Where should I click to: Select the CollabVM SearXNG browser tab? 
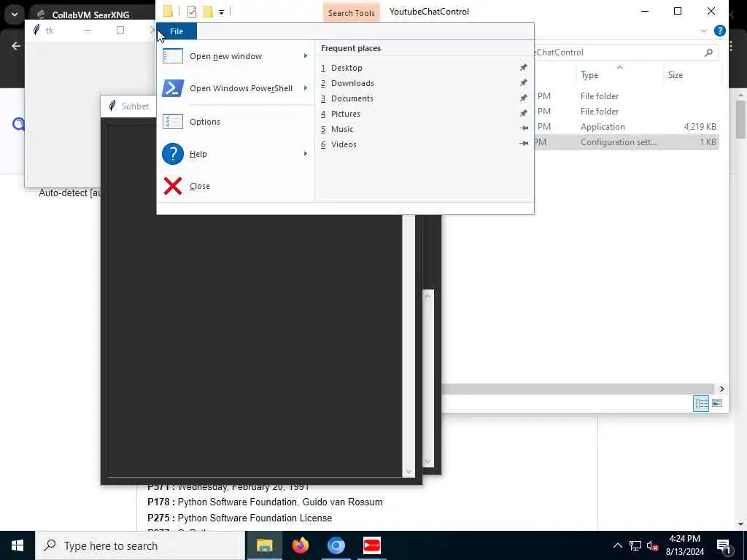point(90,15)
